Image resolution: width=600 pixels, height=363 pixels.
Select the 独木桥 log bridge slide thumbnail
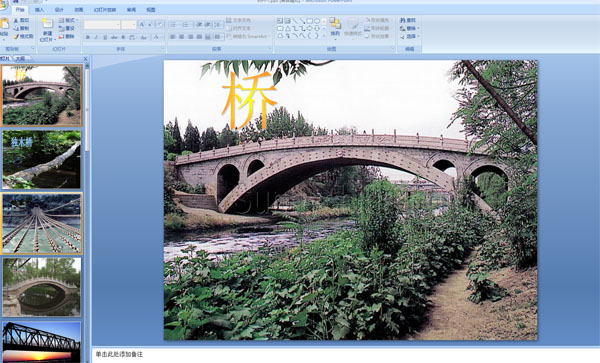coord(42,160)
